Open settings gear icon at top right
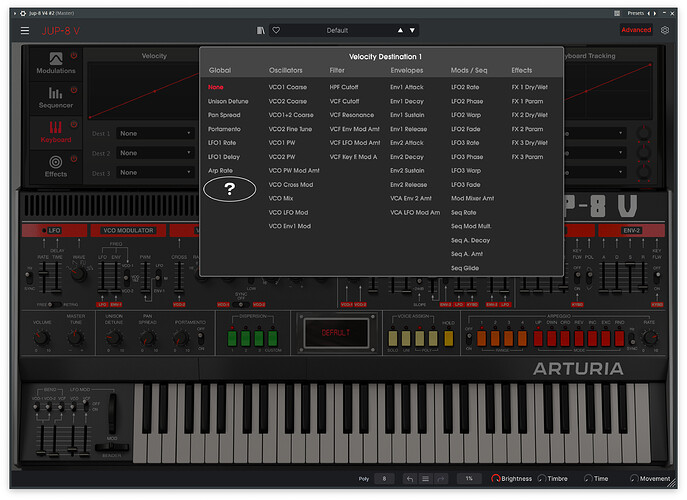 click(665, 30)
